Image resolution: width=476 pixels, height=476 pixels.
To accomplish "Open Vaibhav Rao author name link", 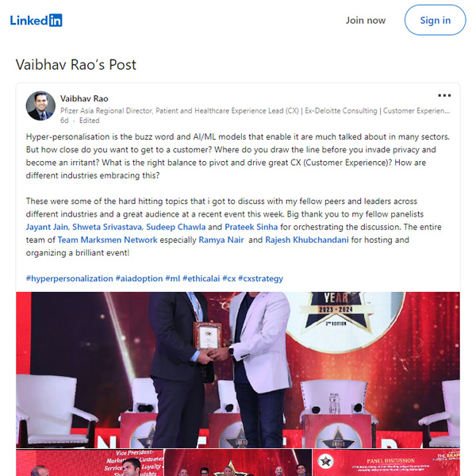I will [84, 98].
